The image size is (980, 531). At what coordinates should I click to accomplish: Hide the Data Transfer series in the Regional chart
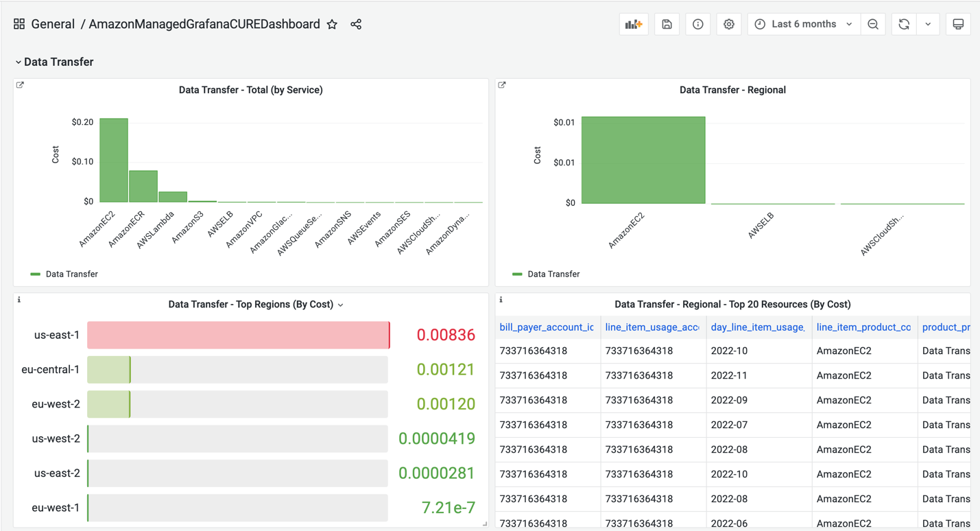[553, 274]
